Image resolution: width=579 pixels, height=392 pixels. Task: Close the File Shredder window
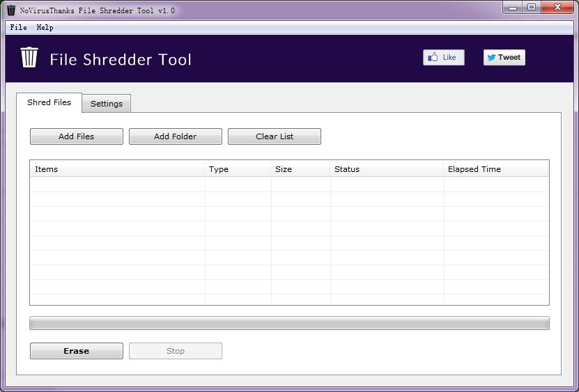click(557, 7)
